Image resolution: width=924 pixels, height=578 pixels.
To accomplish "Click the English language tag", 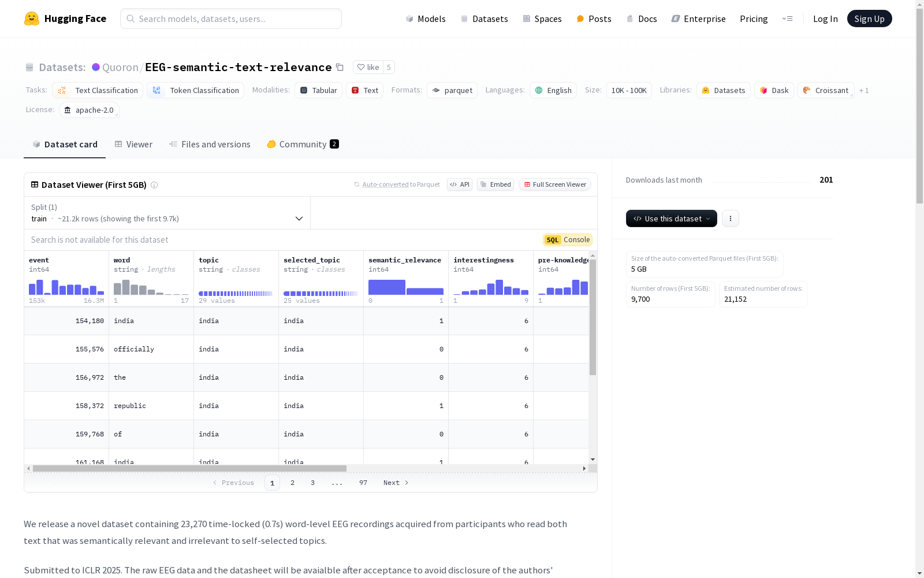I will (553, 90).
